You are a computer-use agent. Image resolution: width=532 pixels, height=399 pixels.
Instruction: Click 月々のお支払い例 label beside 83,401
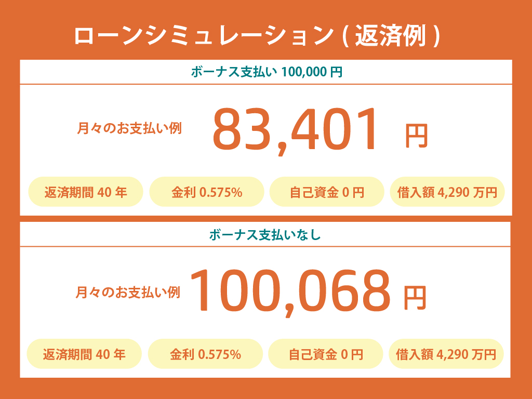[x=129, y=129]
